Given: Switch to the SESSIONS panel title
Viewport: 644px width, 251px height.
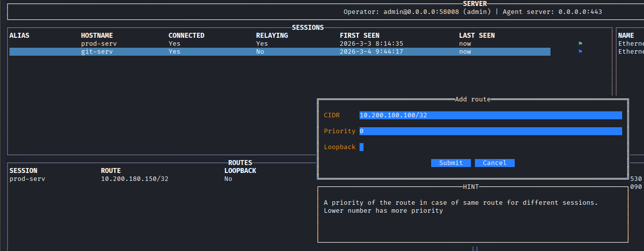Looking at the screenshot, I should [307, 28].
